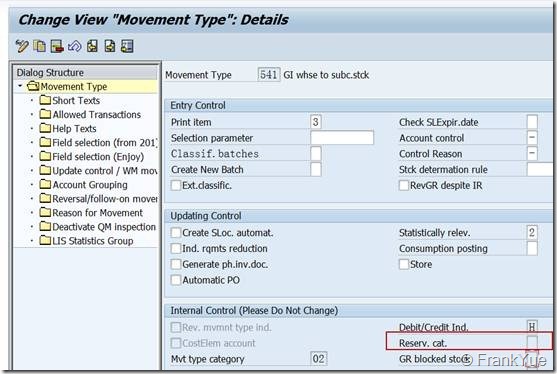Image resolution: width=557 pixels, height=374 pixels.
Task: Click the Mvt type category field
Action: (x=319, y=359)
